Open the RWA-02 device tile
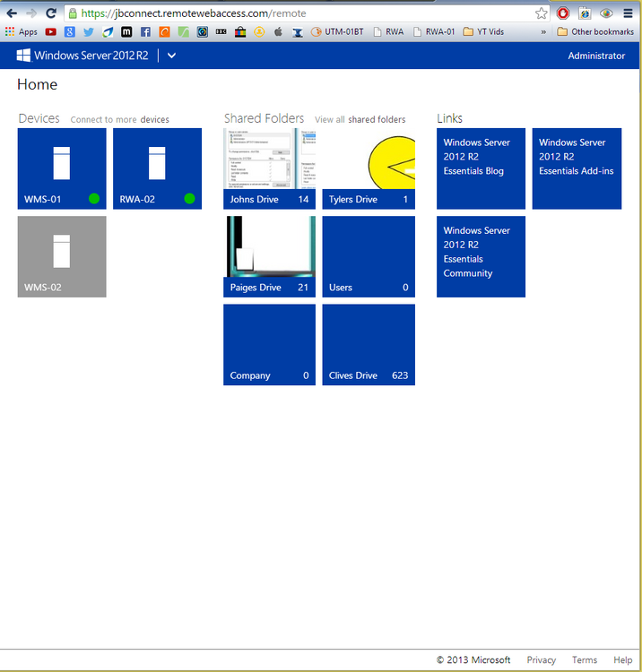The width and height of the screenshot is (642, 672). pos(158,168)
